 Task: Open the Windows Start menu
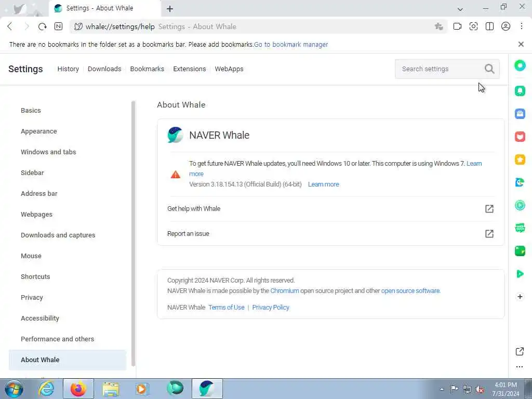pyautogui.click(x=14, y=389)
